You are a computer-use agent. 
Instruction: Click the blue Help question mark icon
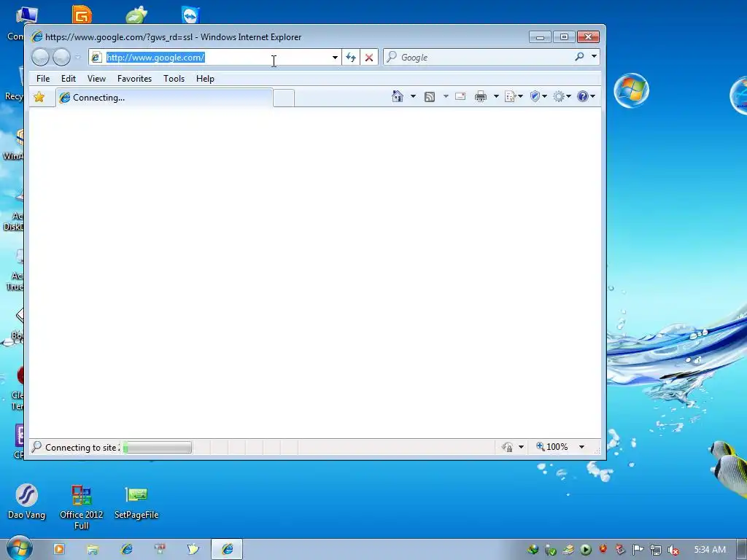coord(583,97)
